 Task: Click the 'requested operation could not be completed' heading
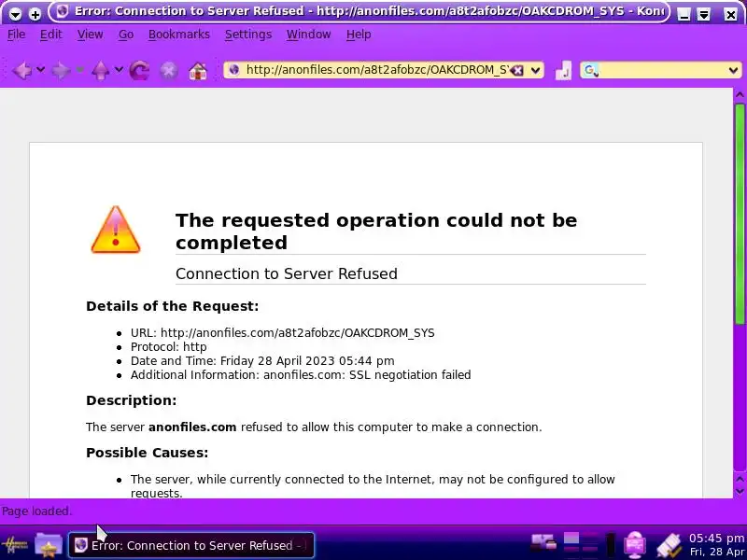pos(376,231)
